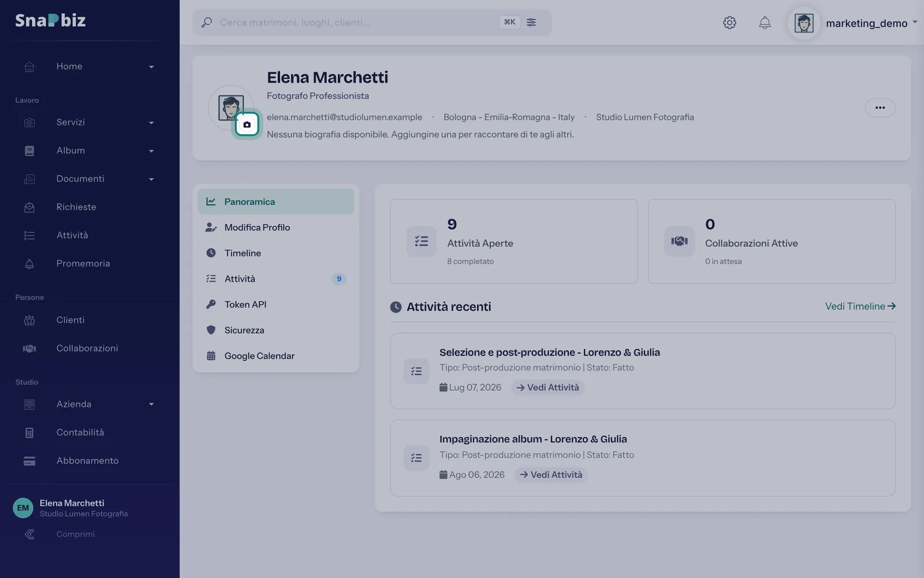This screenshot has width=924, height=578.
Task: Expand the Home menu in sidebar
Action: pyautogui.click(x=89, y=66)
